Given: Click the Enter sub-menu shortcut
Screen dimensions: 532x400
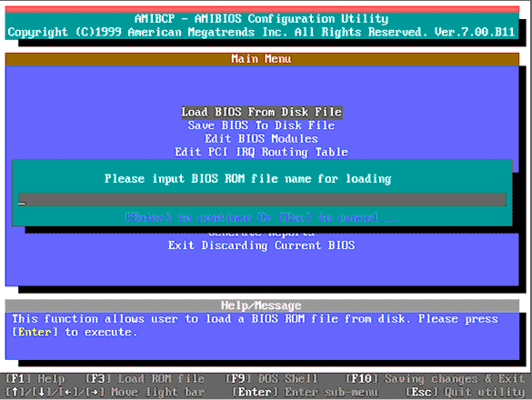Looking at the screenshot, I should point(306,392).
